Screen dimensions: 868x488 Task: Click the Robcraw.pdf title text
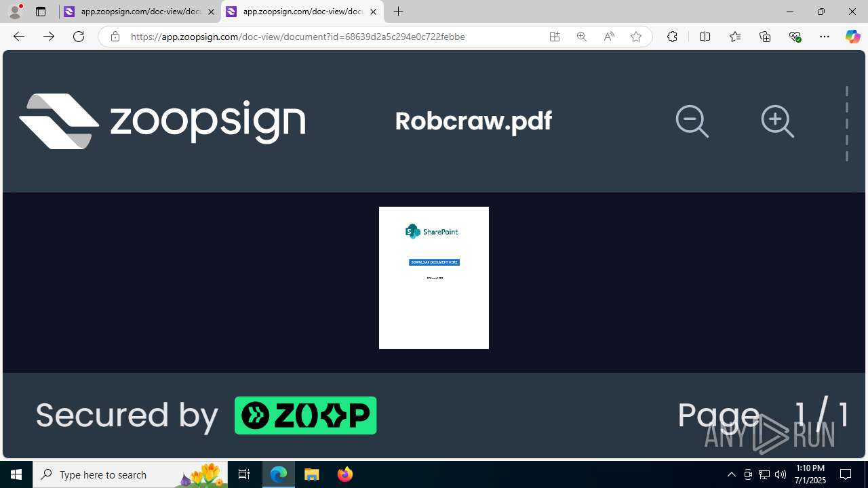point(473,121)
